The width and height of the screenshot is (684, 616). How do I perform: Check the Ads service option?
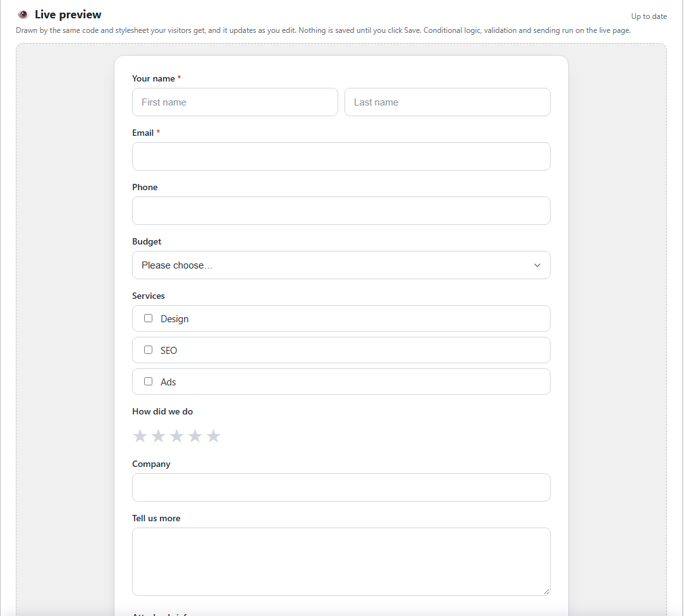(149, 382)
